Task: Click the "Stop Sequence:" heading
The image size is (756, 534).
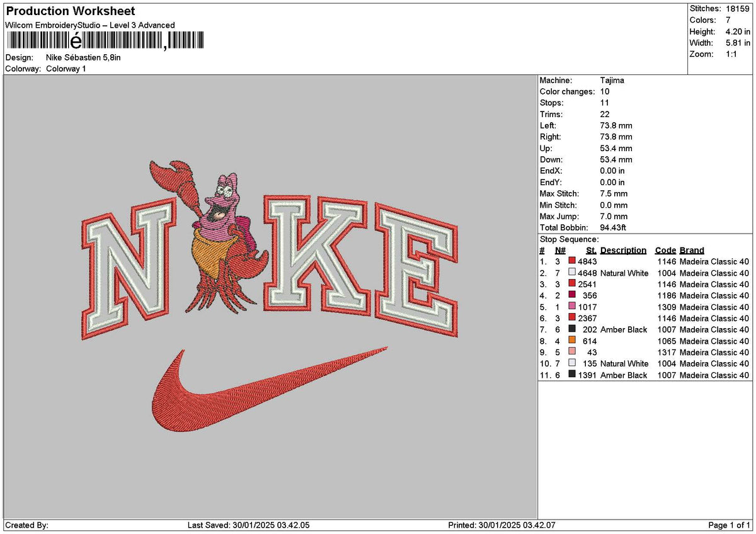Action: tap(570, 239)
